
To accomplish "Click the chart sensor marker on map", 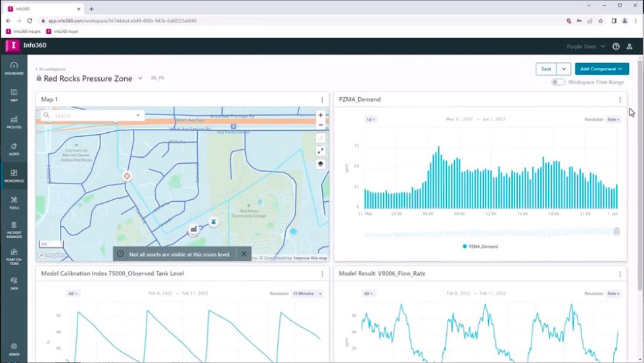I will pos(193,230).
